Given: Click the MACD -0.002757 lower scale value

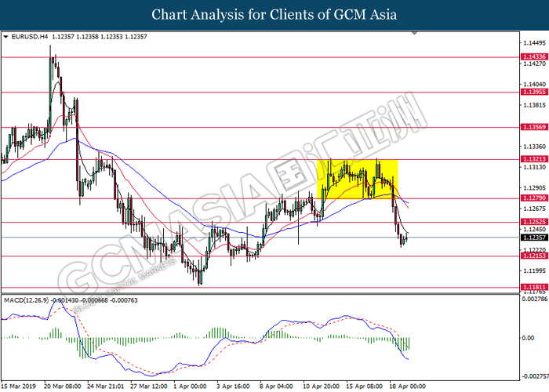Looking at the screenshot, I should (x=535, y=376).
